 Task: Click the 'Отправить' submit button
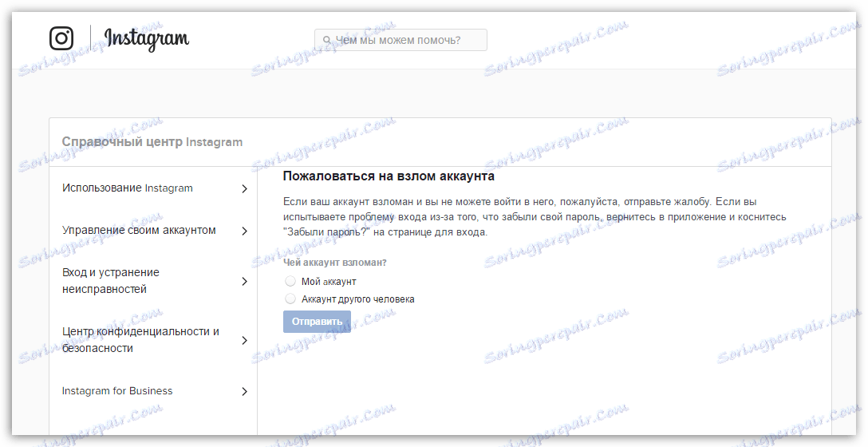318,321
